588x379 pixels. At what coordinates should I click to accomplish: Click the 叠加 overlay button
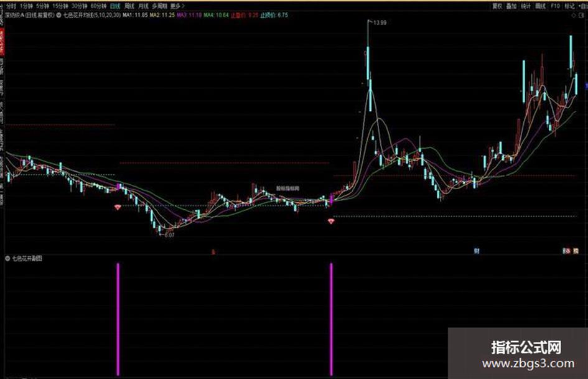click(511, 6)
